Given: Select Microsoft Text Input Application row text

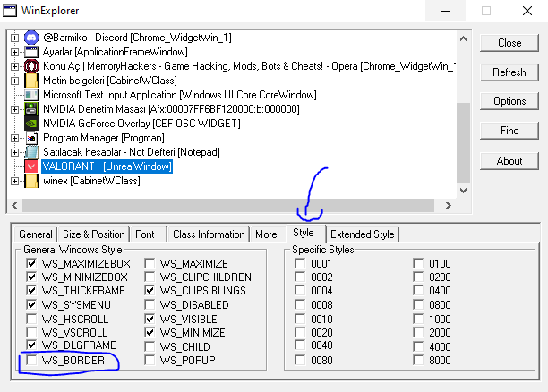Looking at the screenshot, I should [x=180, y=95].
